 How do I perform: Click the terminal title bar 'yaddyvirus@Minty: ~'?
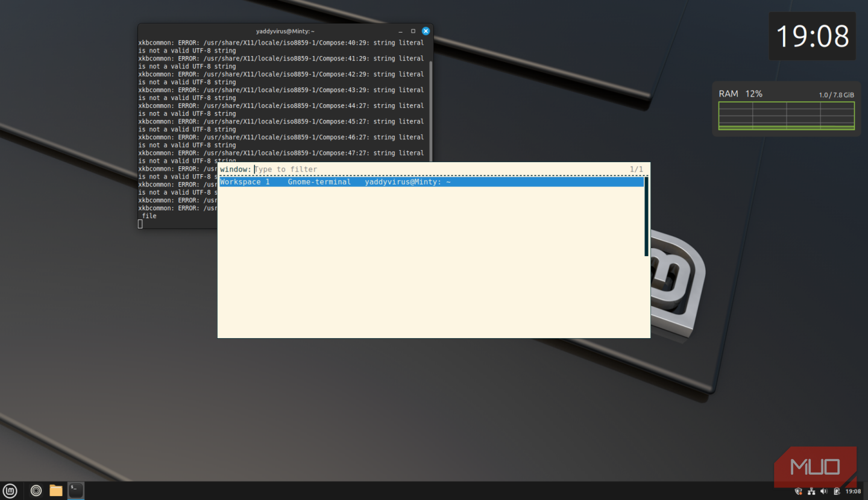click(285, 31)
